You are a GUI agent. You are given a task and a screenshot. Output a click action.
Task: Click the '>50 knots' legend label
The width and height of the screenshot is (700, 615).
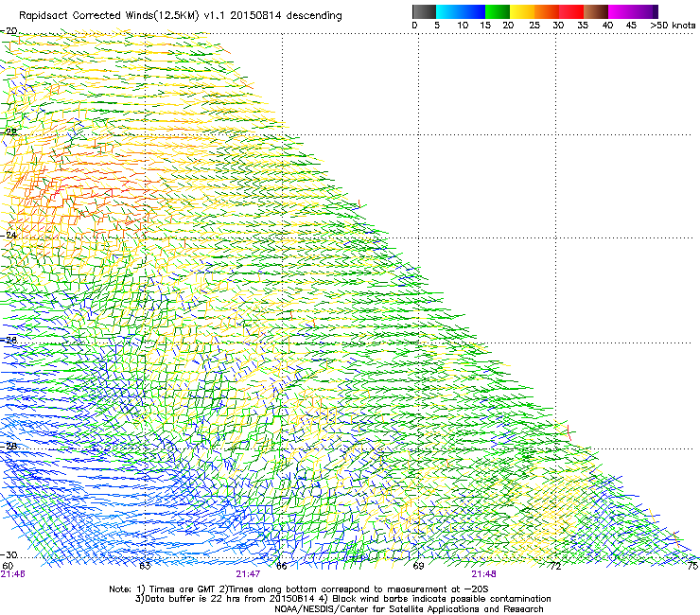[673, 25]
